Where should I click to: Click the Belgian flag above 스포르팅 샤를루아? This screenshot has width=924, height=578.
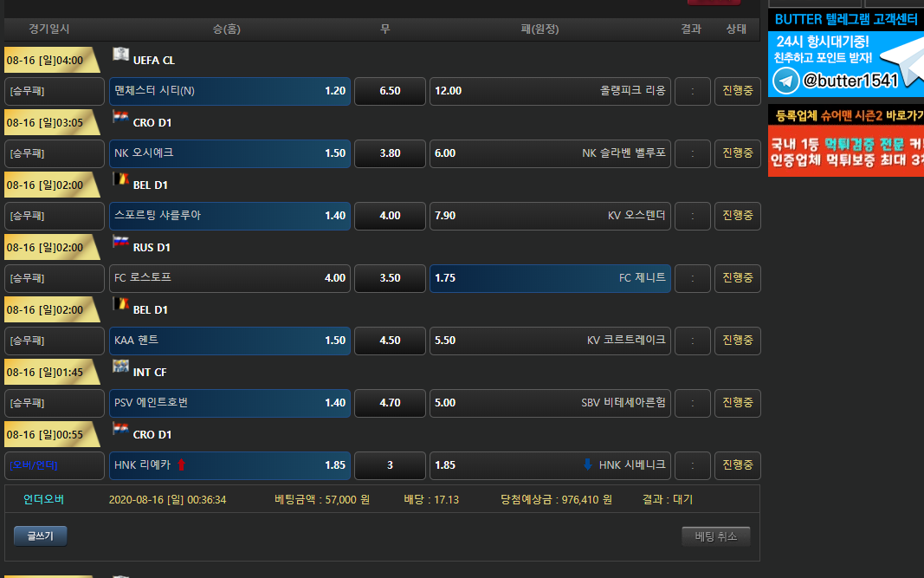click(x=120, y=179)
